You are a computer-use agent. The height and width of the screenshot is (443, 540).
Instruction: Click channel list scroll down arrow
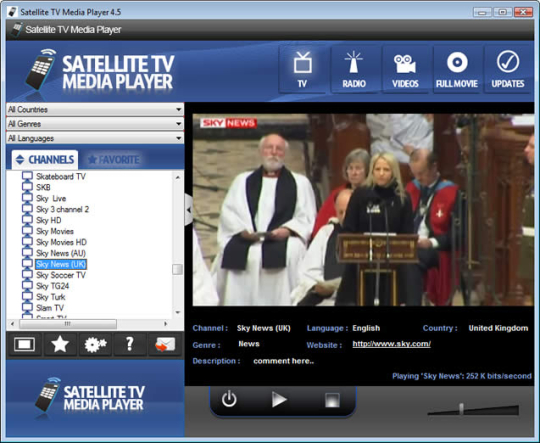pyautogui.click(x=178, y=312)
